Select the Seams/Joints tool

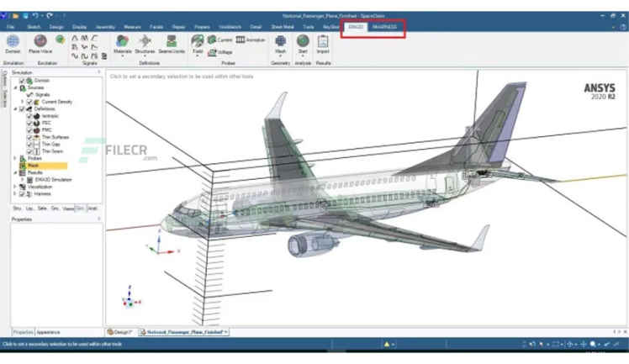point(173,43)
